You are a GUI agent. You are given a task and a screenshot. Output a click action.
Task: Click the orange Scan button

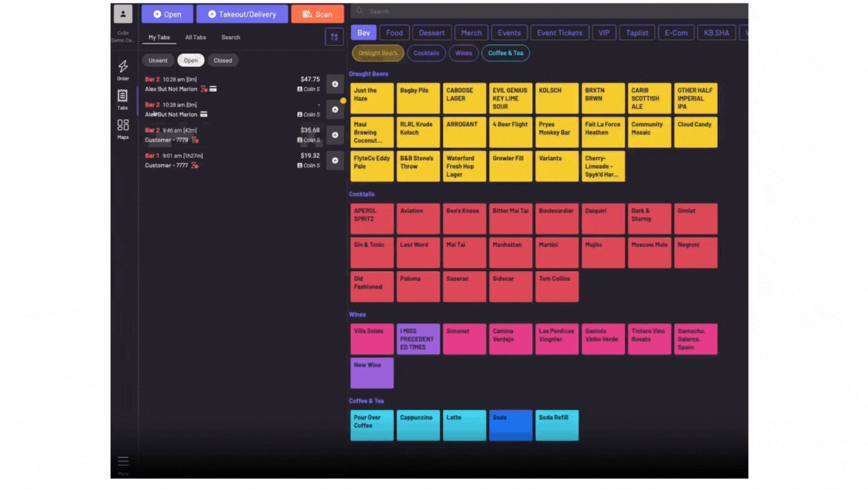point(318,14)
